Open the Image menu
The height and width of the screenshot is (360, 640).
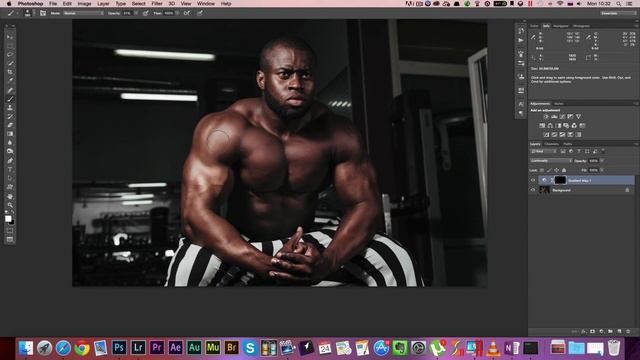point(84,4)
